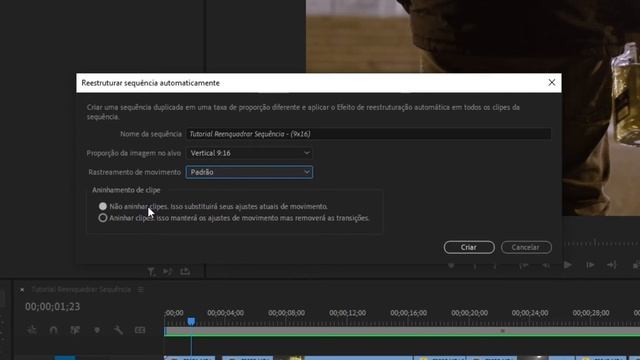The width and height of the screenshot is (640, 360).
Task: Click ruler label 00;00;12;00
Action: 347,313
